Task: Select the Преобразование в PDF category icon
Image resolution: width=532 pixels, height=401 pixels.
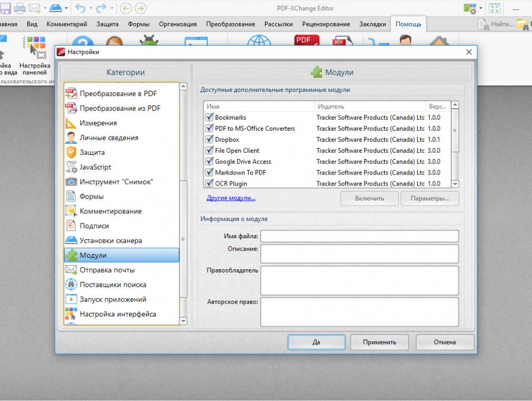Action: (71, 93)
